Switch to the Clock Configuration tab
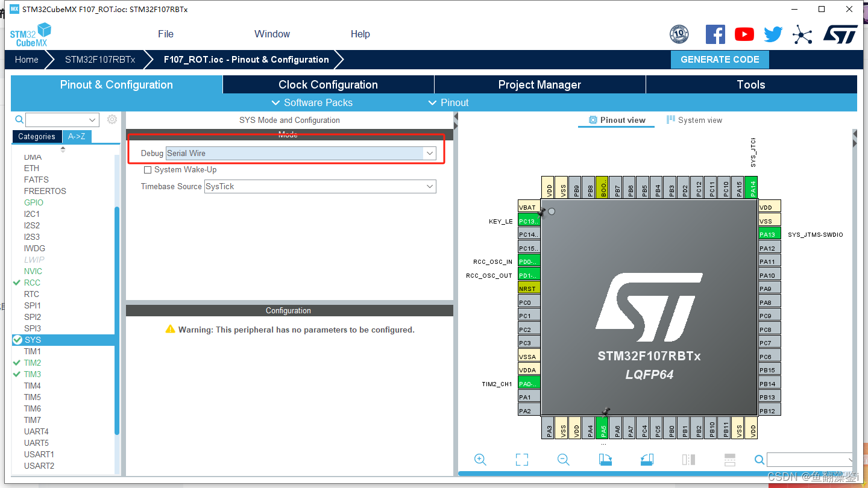868x488 pixels. point(329,84)
